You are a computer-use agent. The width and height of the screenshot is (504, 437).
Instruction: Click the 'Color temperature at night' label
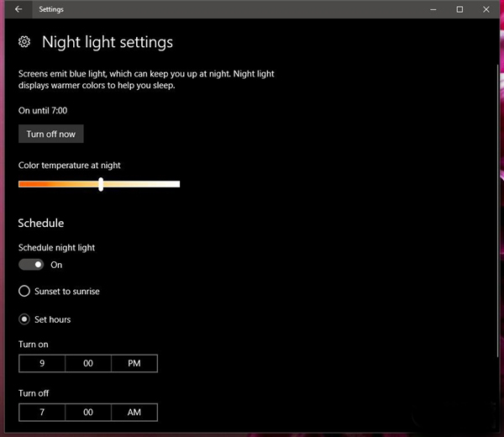click(70, 166)
